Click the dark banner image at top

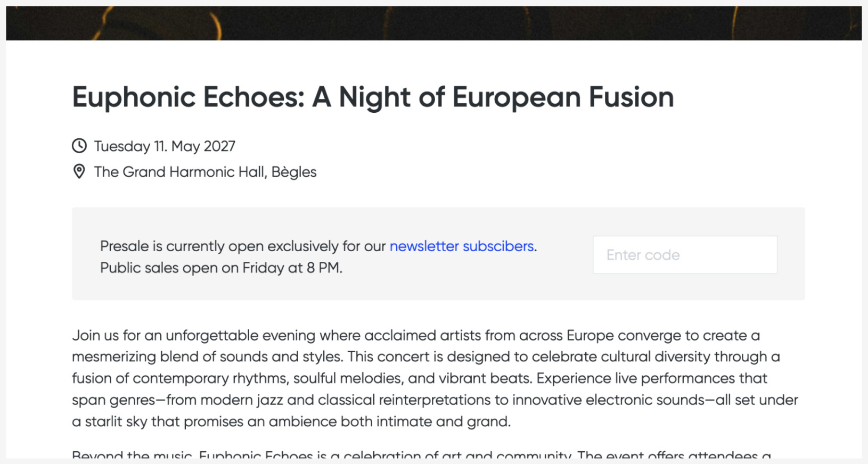tap(433, 23)
